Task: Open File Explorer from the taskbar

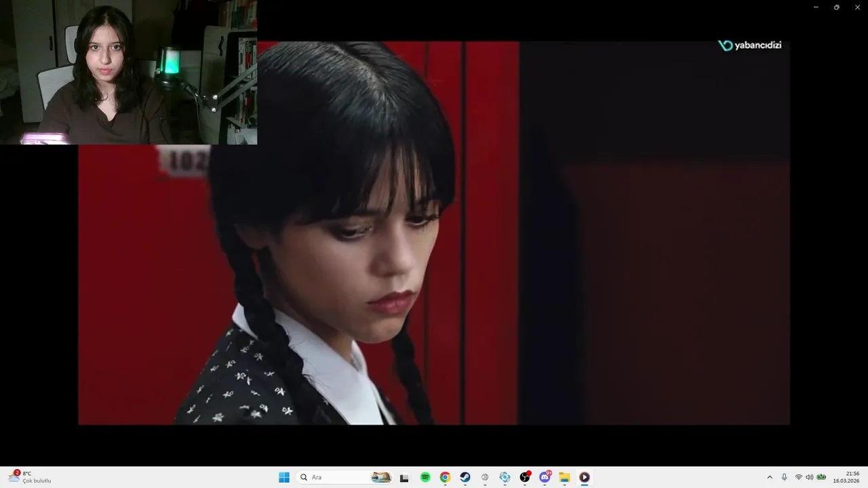Action: [564, 477]
